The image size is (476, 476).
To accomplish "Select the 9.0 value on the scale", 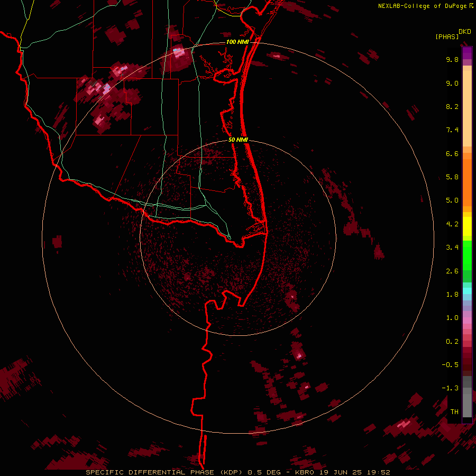I will tap(452, 83).
